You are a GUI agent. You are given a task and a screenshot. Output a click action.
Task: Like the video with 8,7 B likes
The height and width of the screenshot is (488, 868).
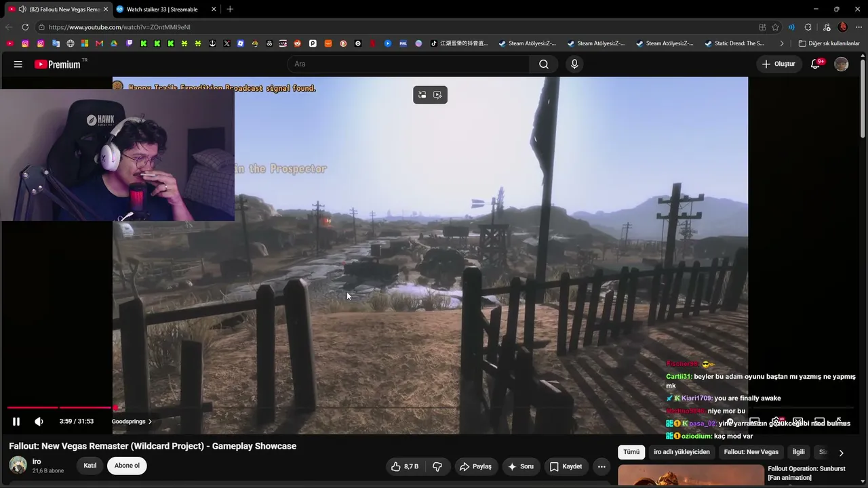coord(406,466)
